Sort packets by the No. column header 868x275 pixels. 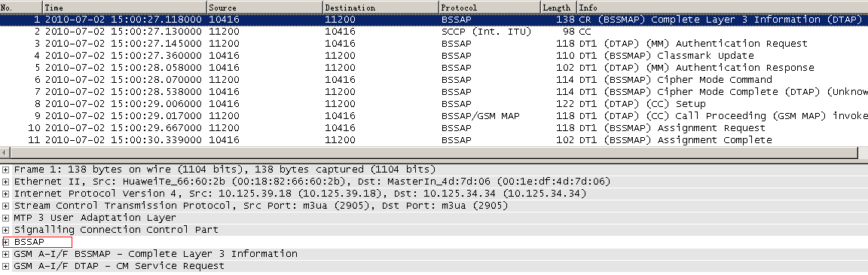[21, 8]
